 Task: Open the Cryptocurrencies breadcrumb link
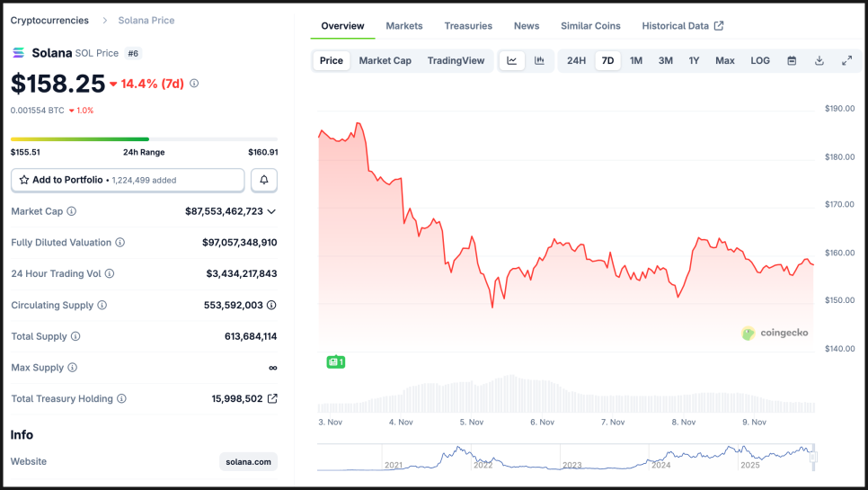[49, 20]
